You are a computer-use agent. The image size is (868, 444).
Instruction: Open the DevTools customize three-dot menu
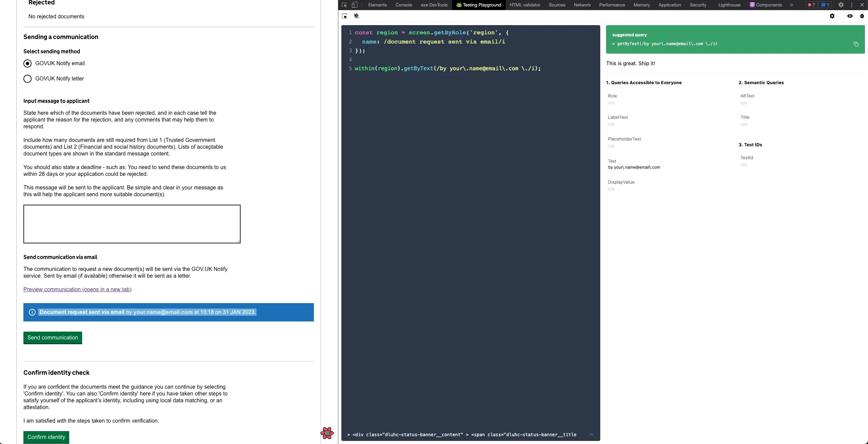point(851,5)
